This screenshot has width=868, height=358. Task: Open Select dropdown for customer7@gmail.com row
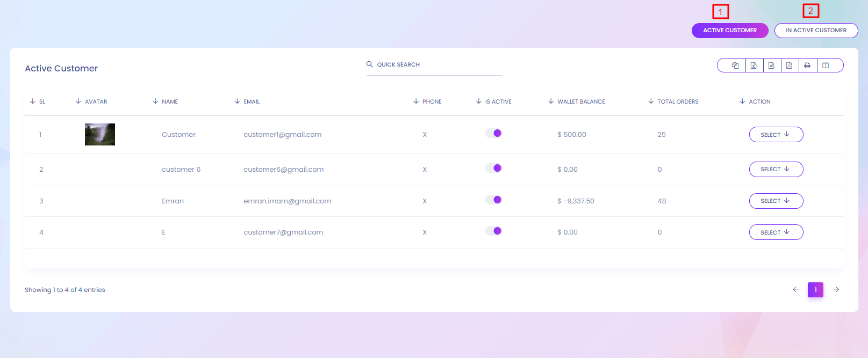click(776, 232)
